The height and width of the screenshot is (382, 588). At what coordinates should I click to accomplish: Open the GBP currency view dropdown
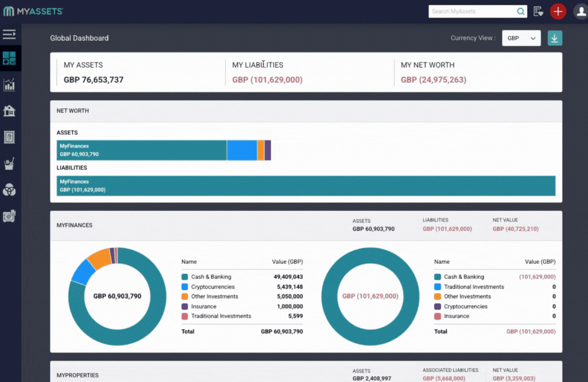pos(521,38)
